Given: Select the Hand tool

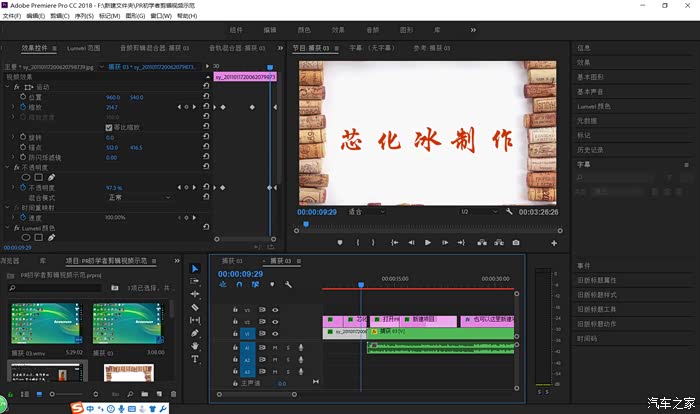Looking at the screenshot, I should [x=195, y=346].
